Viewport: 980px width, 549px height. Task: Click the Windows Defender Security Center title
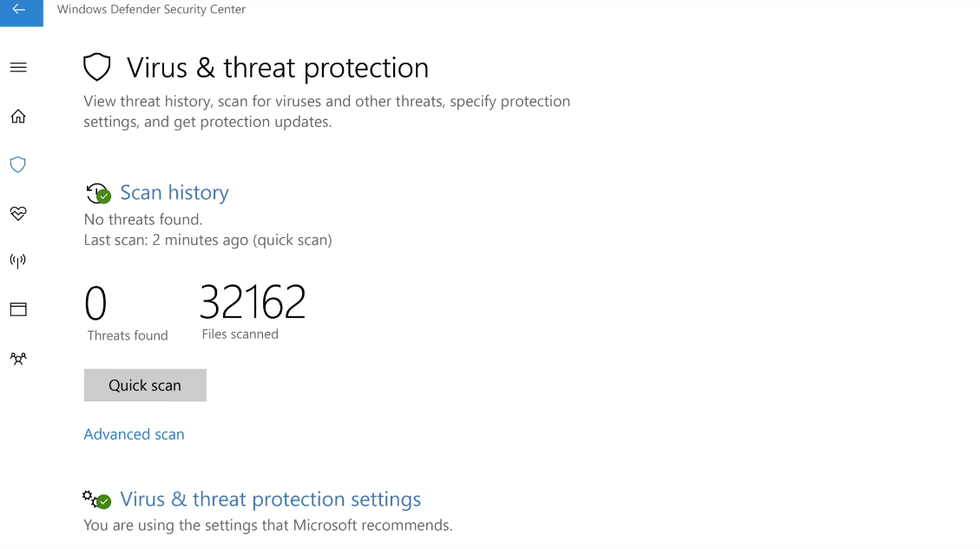[x=151, y=10]
